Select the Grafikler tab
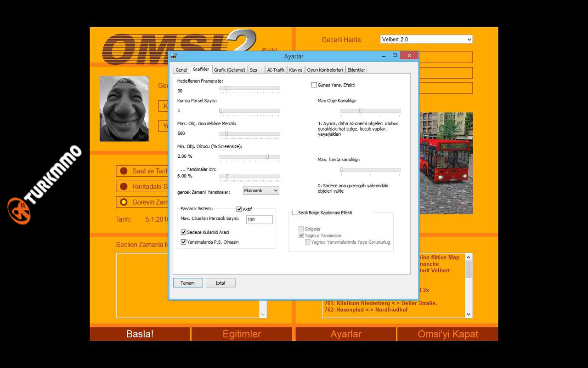This screenshot has height=368, width=588. click(x=201, y=69)
